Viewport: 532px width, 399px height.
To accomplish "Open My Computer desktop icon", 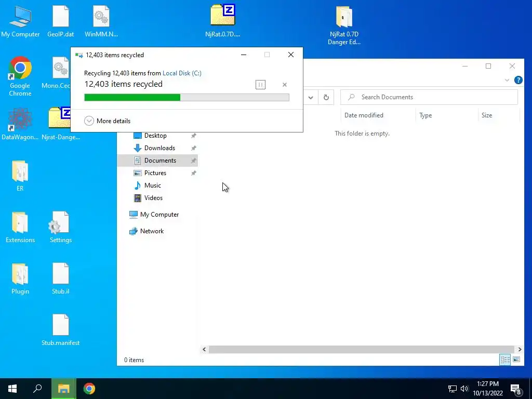I will click(20, 21).
